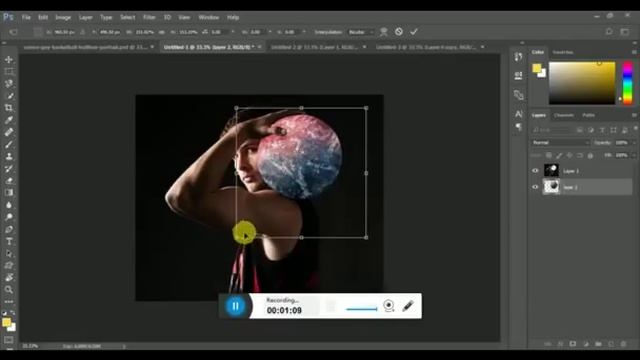Toggle the maintain aspect ratio link between W and H
This screenshot has width=640, height=360.
pos(162,32)
